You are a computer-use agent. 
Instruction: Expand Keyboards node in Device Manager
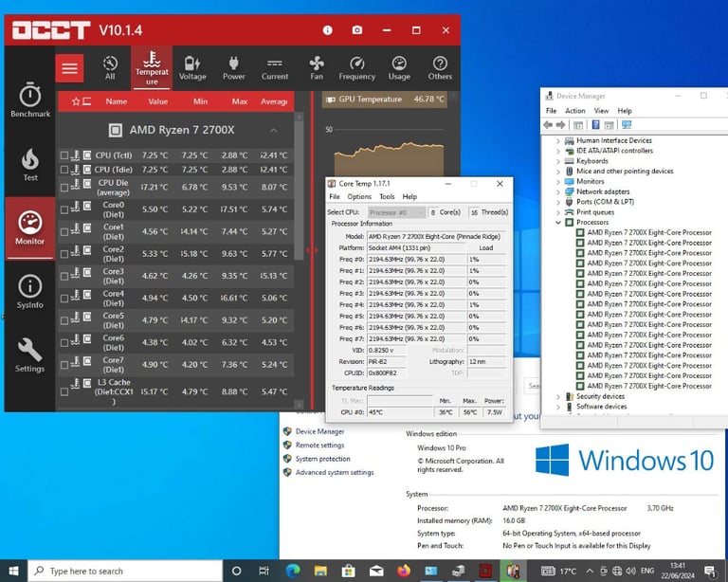coord(558,161)
